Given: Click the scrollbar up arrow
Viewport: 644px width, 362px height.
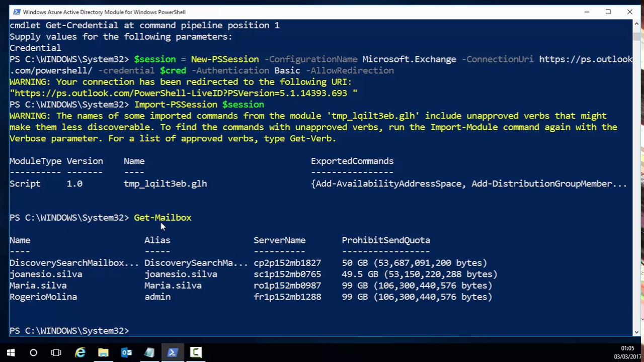Looking at the screenshot, I should (x=637, y=24).
